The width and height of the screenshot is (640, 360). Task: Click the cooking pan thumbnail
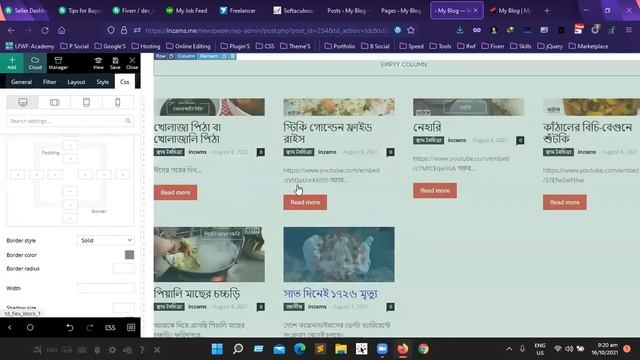coord(209,254)
